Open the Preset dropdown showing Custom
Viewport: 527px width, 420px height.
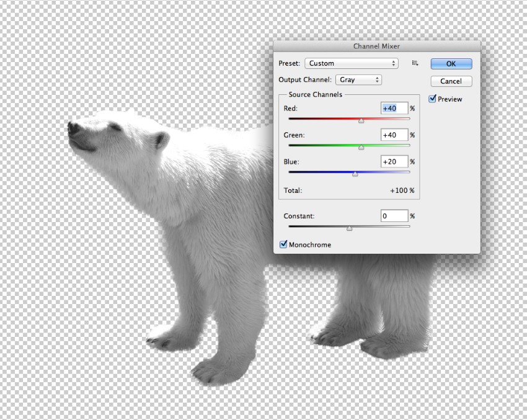[x=352, y=63]
